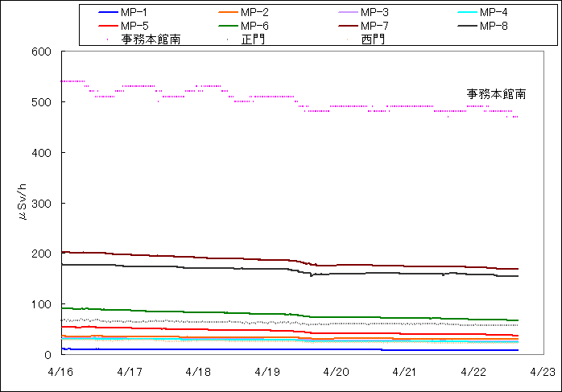This screenshot has height=392, width=562.
Task: Select the 4/23 date label on x-axis
Action: [541, 372]
